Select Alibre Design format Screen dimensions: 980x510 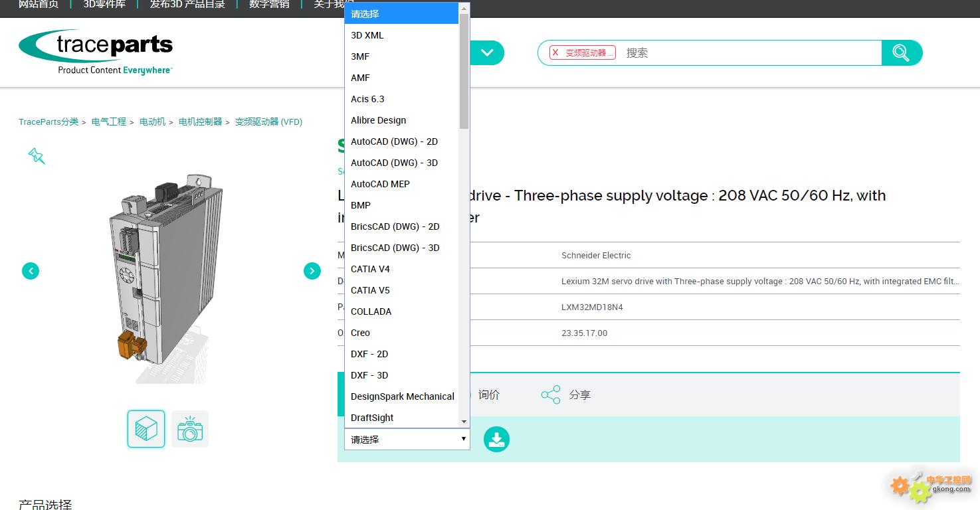point(401,120)
